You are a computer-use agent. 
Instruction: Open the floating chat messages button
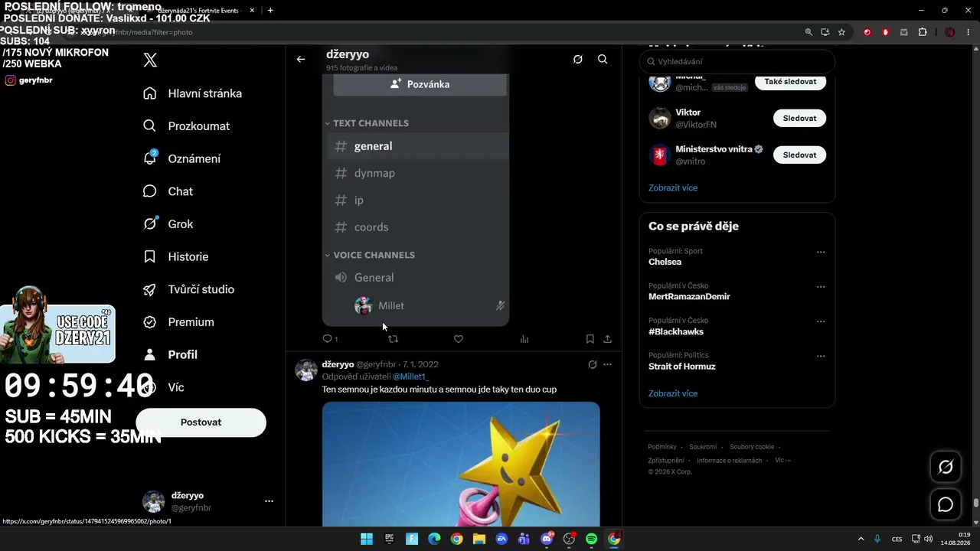[946, 505]
